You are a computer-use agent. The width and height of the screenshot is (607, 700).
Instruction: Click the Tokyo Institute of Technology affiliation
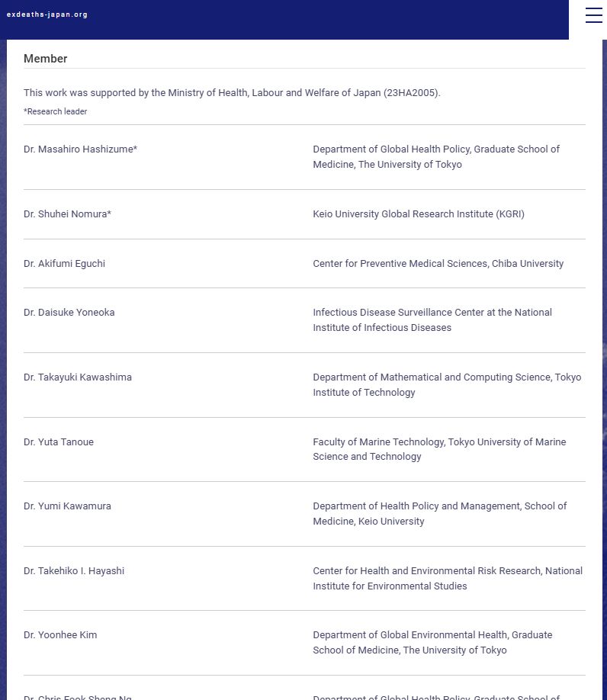click(447, 385)
